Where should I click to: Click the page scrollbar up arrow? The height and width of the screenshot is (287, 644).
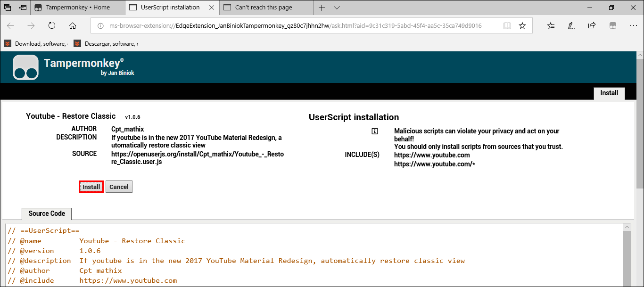[639, 56]
